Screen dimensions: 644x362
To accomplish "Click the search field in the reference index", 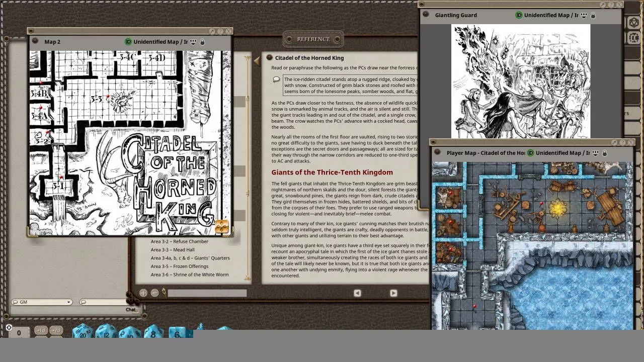I will [207, 293].
